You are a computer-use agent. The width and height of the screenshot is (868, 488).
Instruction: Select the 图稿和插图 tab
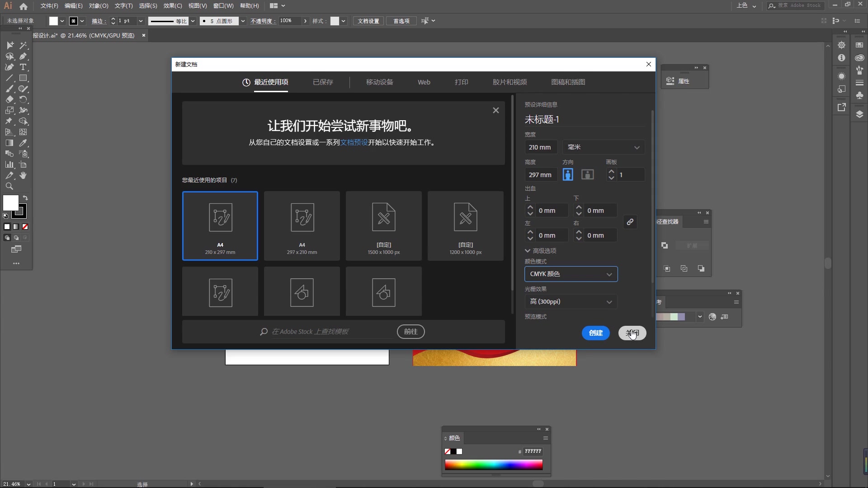pyautogui.click(x=567, y=82)
